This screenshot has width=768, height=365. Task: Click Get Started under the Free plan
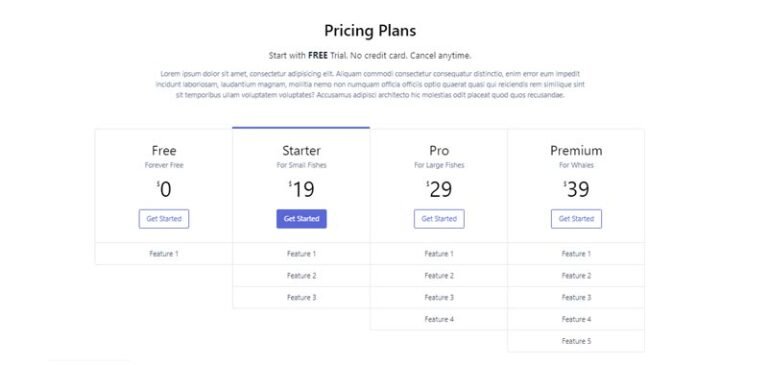pyautogui.click(x=164, y=219)
